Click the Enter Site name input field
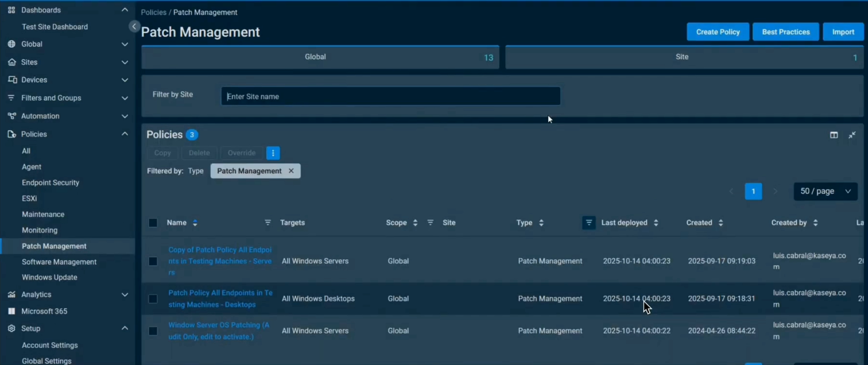This screenshot has height=365, width=868. 390,96
